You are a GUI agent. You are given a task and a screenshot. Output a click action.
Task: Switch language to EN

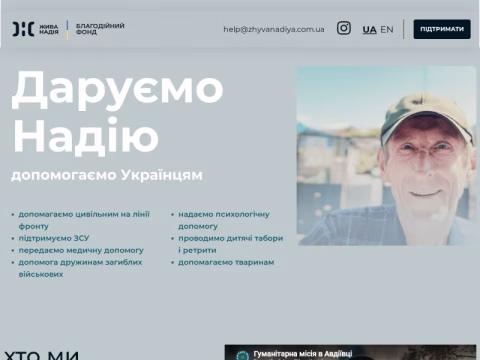[x=387, y=30]
